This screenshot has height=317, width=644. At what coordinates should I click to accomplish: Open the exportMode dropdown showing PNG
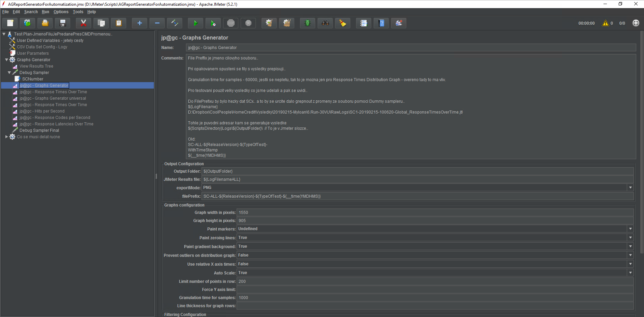(630, 188)
